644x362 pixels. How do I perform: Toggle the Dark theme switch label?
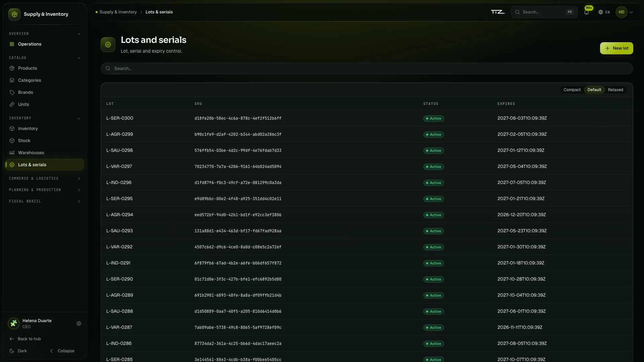click(x=22, y=351)
